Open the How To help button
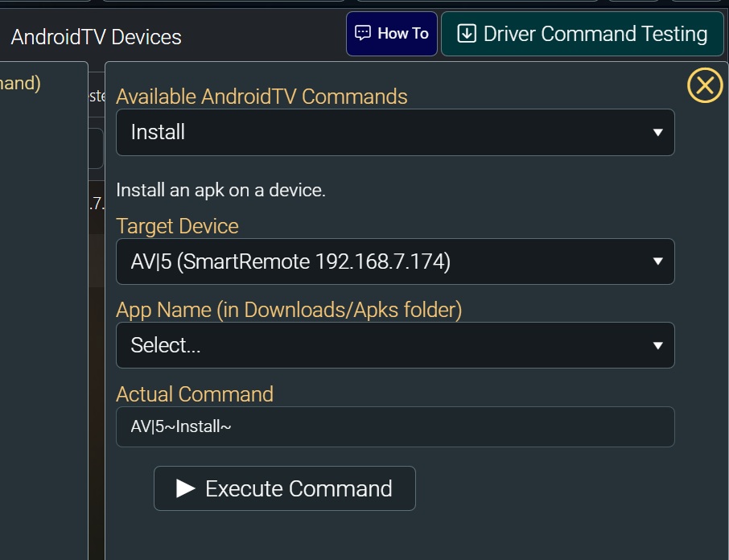The height and width of the screenshot is (560, 729). click(x=392, y=34)
